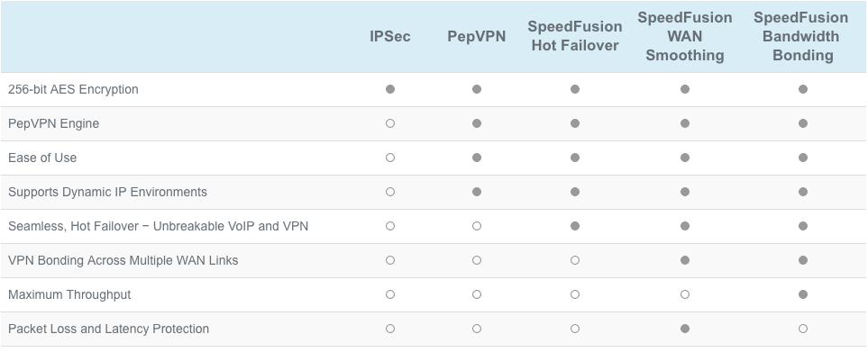868x352 pixels.
Task: Click filled dot for Bandwidth Bonding Maximum Throughput
Action: click(803, 294)
